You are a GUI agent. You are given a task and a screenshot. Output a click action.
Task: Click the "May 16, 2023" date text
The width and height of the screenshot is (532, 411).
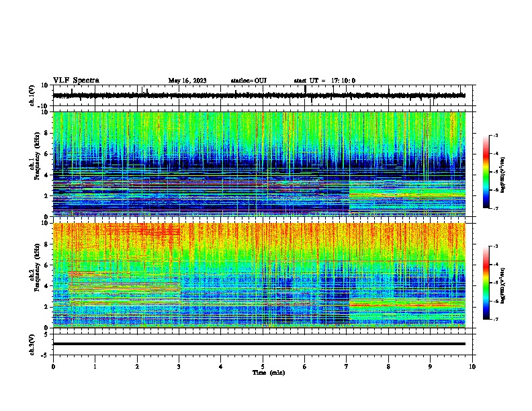[x=187, y=81]
